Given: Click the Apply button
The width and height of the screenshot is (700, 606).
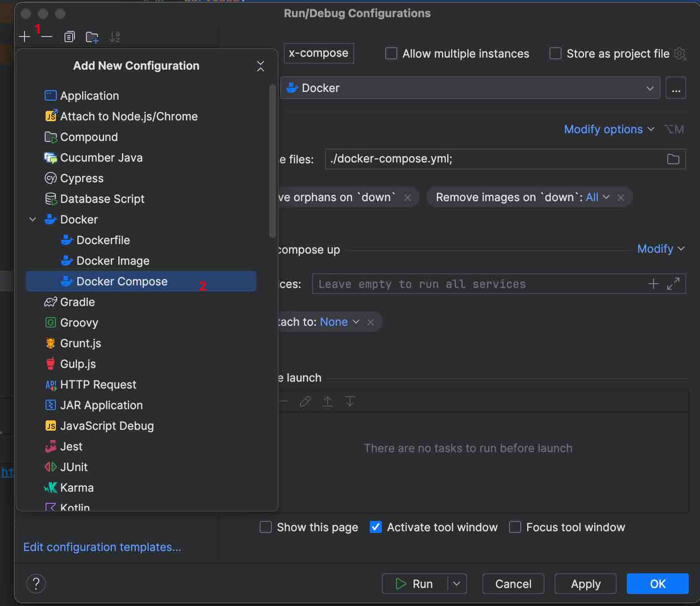Looking at the screenshot, I should 585,584.
